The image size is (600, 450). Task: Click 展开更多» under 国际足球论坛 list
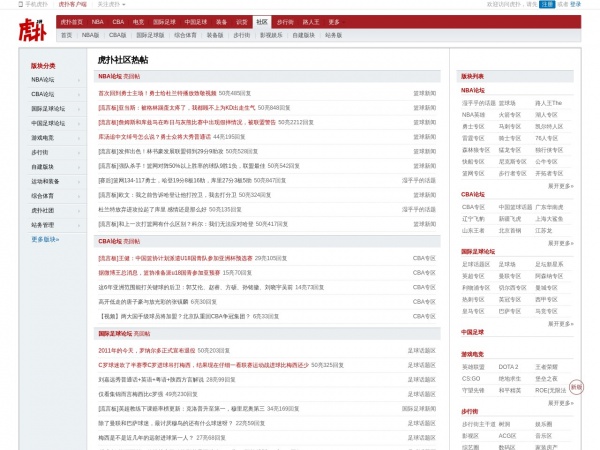(561, 324)
